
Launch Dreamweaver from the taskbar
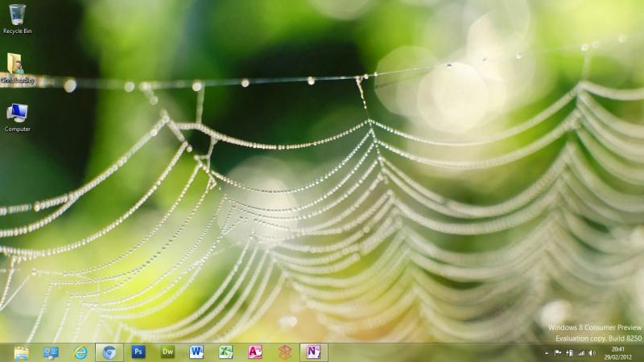[x=167, y=352]
